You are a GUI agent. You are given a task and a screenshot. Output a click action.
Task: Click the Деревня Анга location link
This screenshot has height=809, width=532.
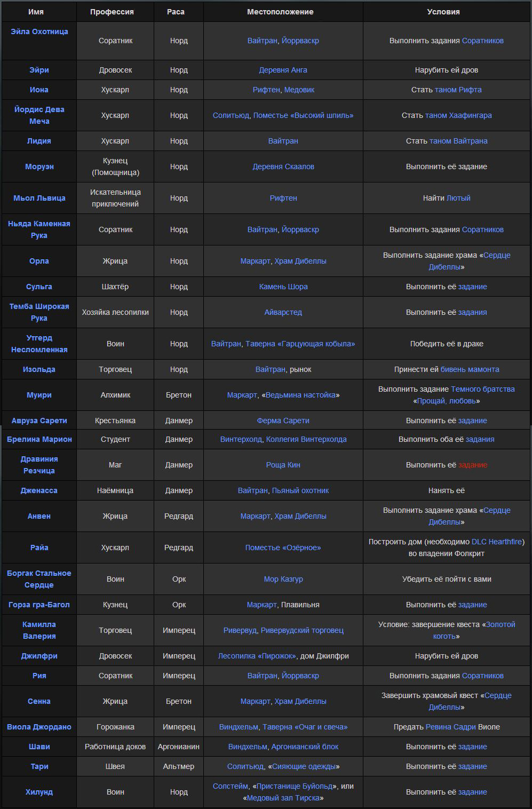click(x=283, y=70)
